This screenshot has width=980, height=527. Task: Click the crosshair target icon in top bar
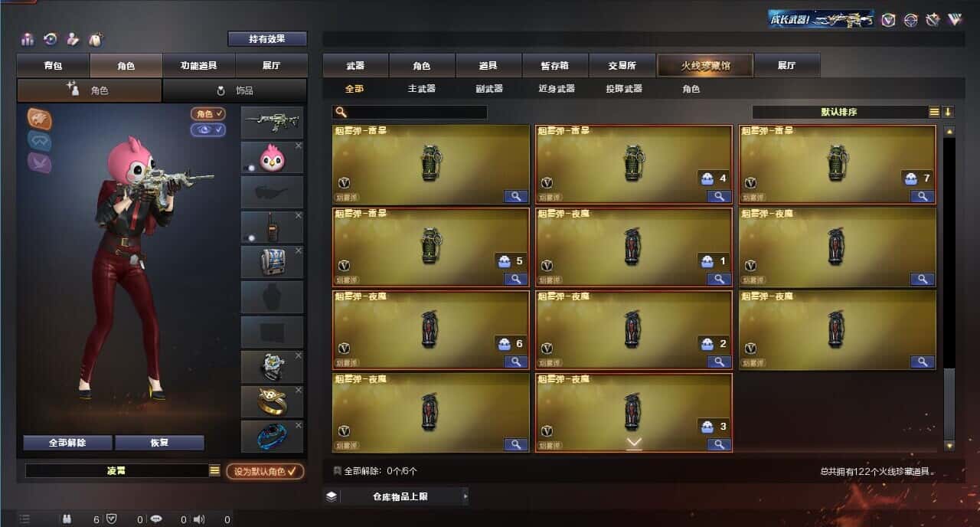click(x=910, y=20)
